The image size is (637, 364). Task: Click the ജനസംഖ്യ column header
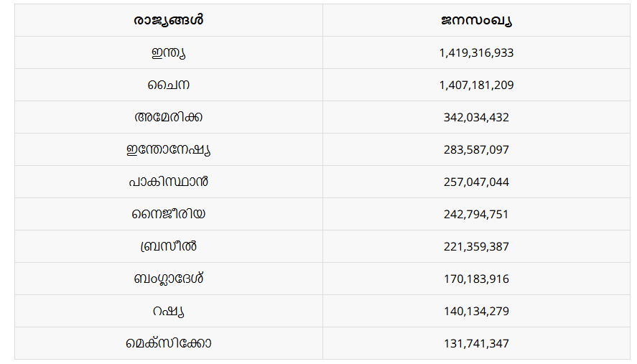click(476, 20)
